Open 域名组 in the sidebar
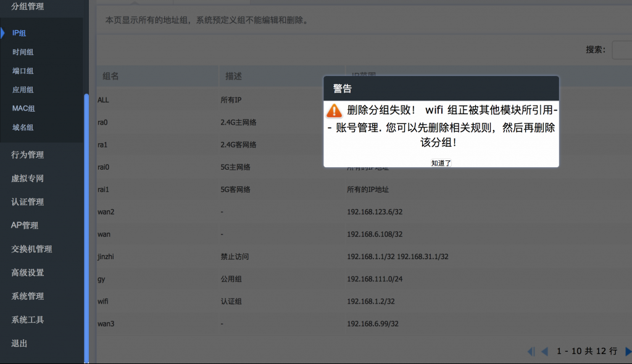This screenshot has width=632, height=364. [x=23, y=127]
